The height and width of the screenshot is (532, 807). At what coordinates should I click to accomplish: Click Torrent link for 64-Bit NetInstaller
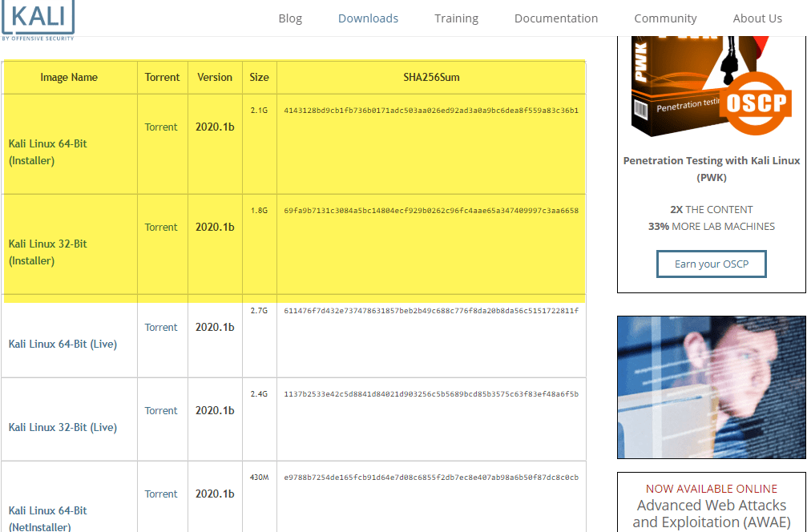[x=161, y=494]
